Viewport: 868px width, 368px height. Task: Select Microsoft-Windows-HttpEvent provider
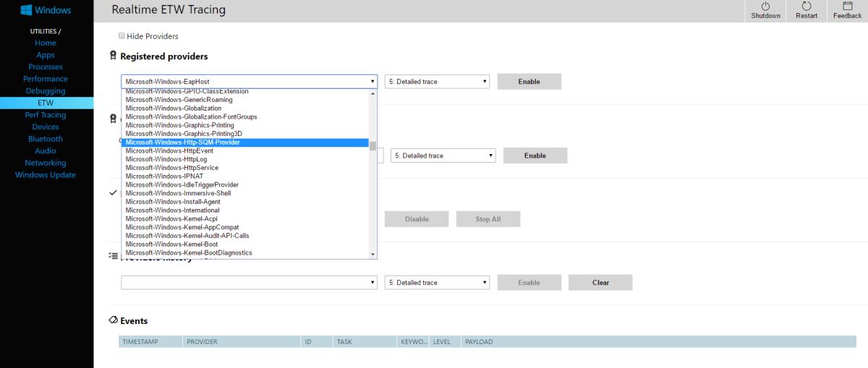pos(245,150)
